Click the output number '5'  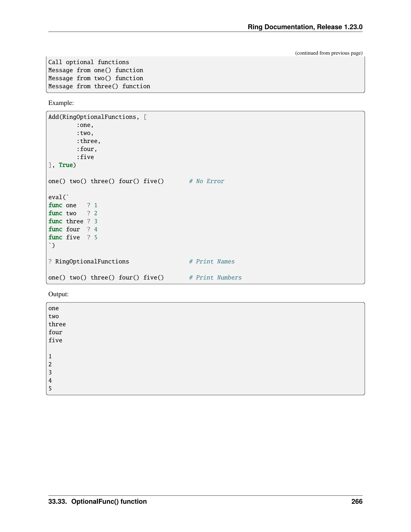click(x=50, y=388)
